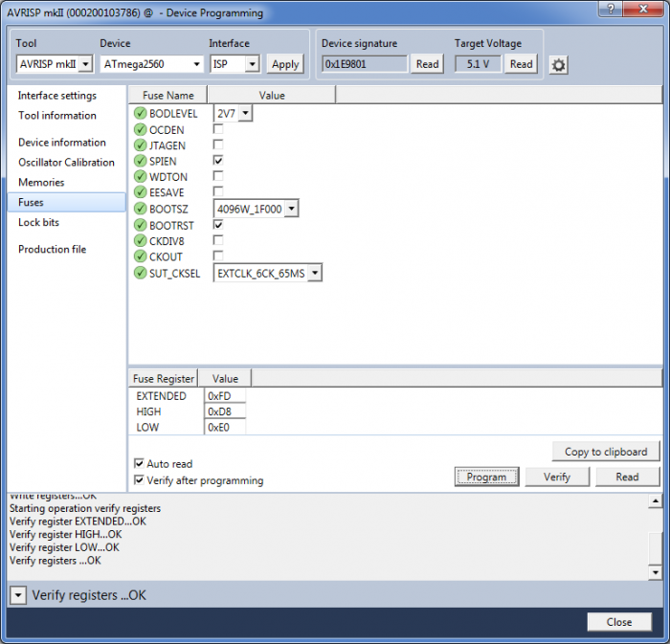Click the EXTENDED fuse value field

point(225,396)
